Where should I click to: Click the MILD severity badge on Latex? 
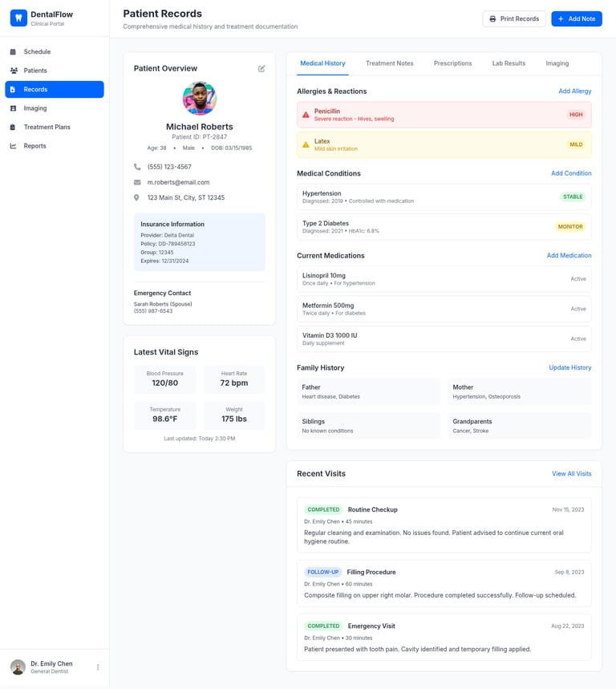576,144
